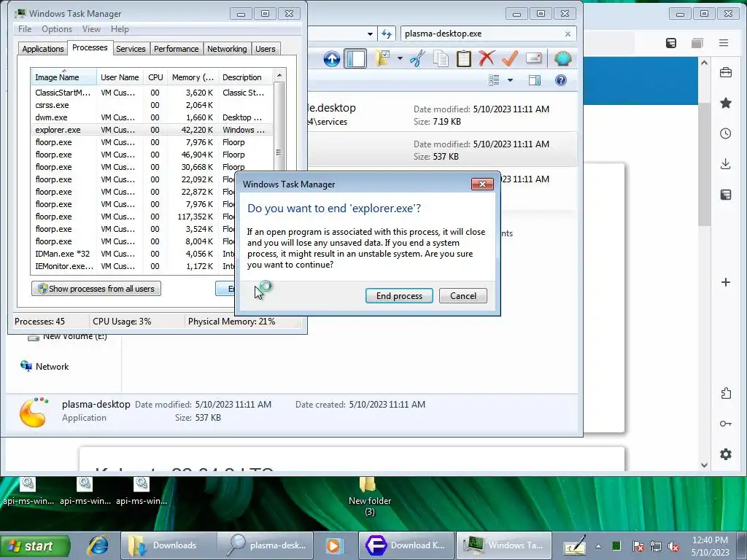Launch Internet Explorer from the taskbar
Image resolution: width=747 pixels, height=560 pixels.
[x=98, y=545]
